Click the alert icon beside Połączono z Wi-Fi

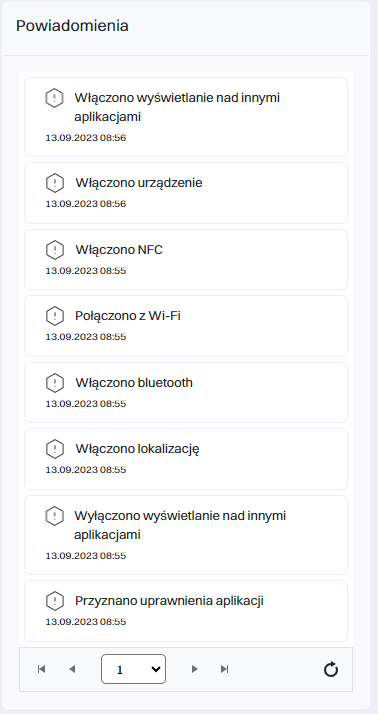[x=55, y=316]
